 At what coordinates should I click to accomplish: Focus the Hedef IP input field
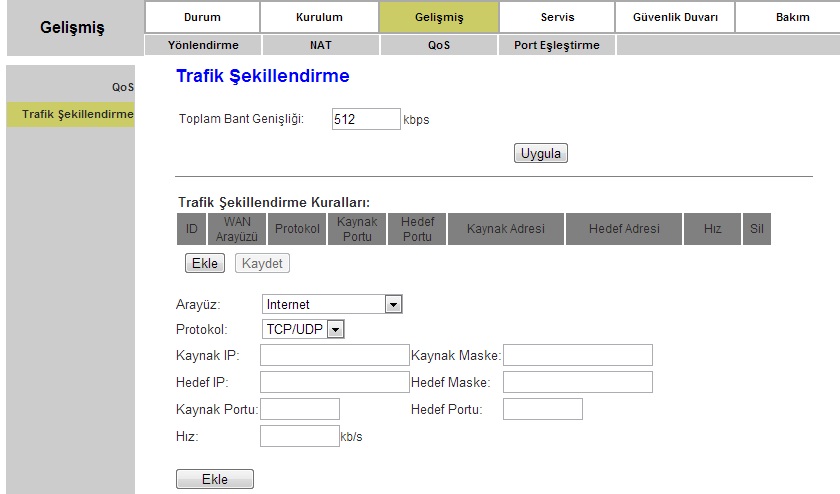(x=335, y=382)
